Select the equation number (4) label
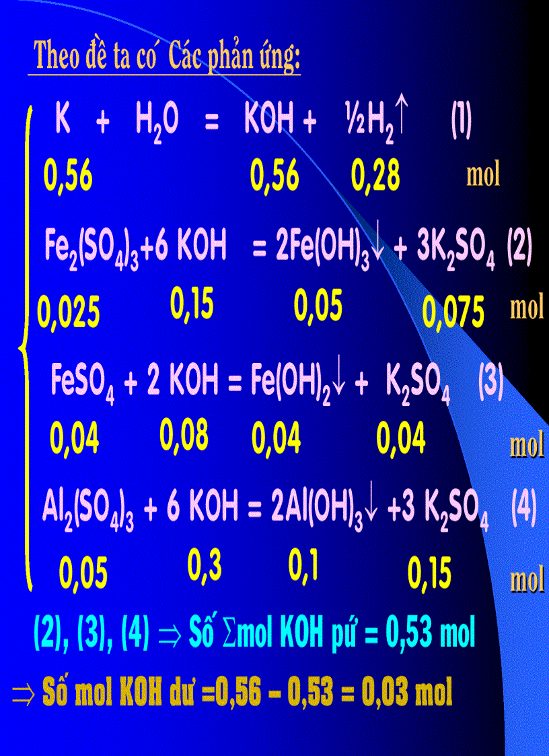 [523, 510]
